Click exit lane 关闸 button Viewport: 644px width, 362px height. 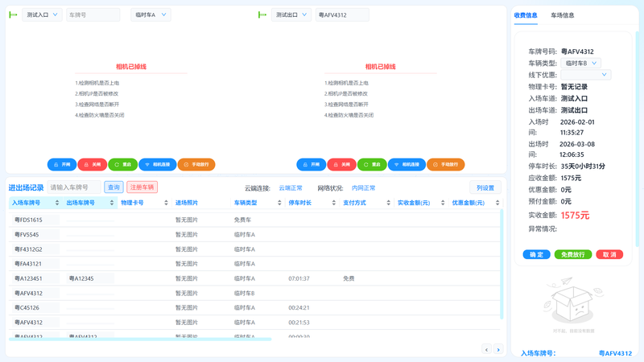point(341,165)
